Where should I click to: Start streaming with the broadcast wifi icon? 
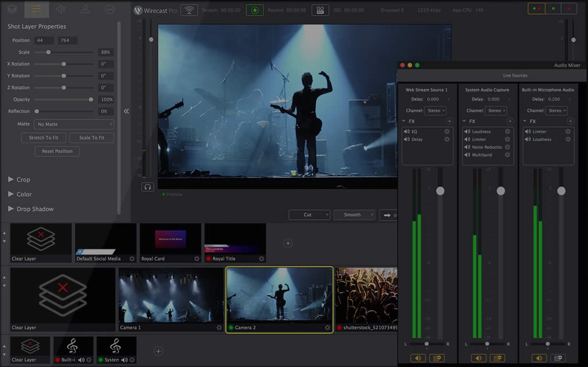[189, 10]
